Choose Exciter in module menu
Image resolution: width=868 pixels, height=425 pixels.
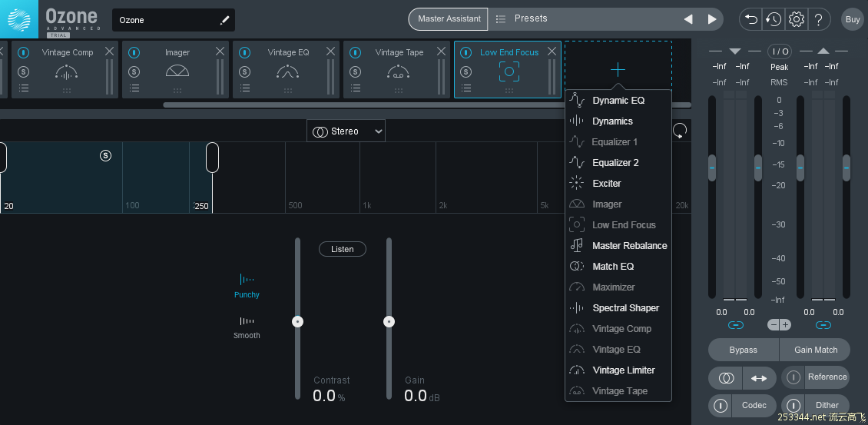pos(618,184)
